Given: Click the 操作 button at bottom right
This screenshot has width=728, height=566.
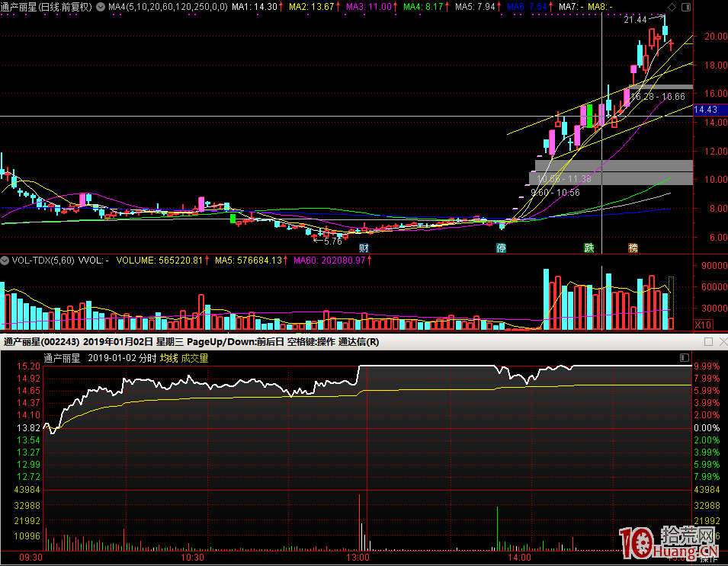Looking at the screenshot, I should 708,559.
